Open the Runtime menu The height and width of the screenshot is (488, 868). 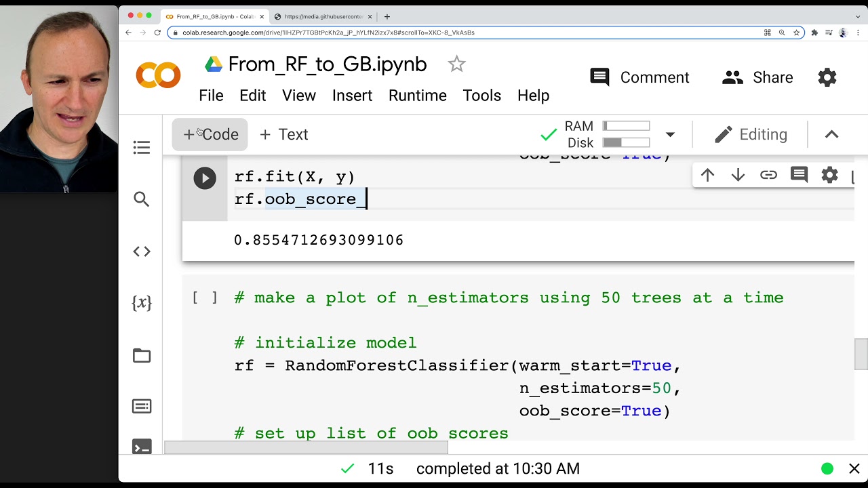(x=417, y=96)
